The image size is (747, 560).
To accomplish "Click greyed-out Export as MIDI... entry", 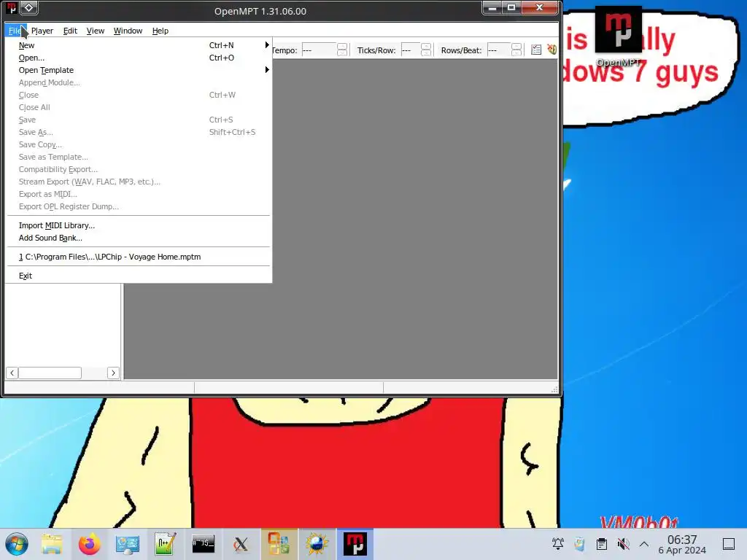I will 139,194.
